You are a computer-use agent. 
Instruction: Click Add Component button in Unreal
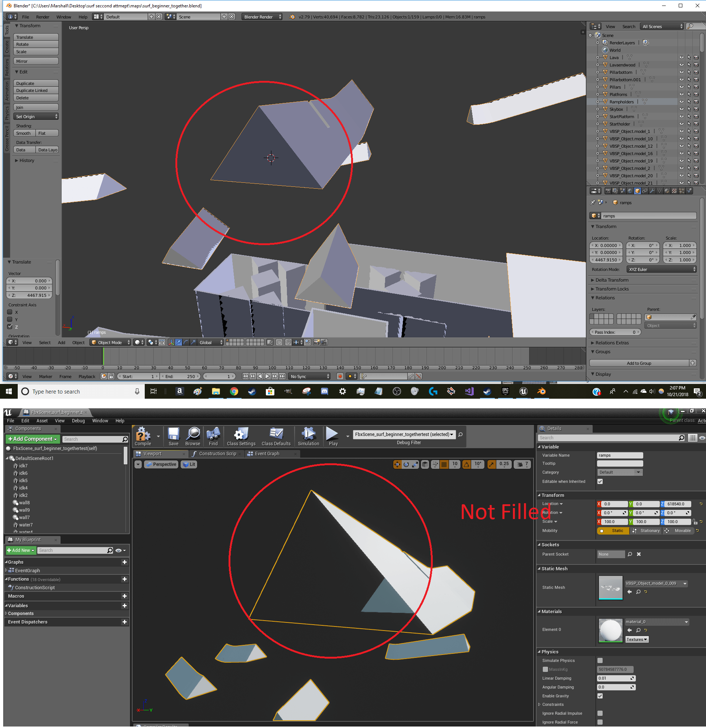32,439
